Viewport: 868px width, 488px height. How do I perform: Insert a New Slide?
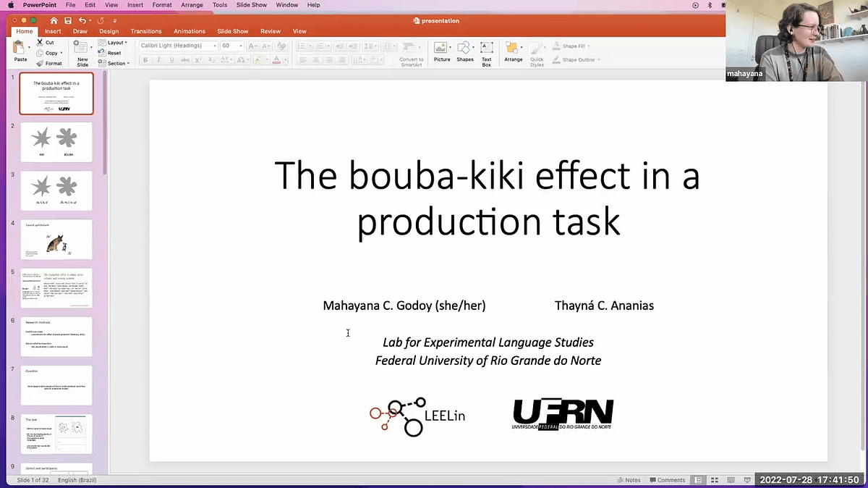point(82,52)
